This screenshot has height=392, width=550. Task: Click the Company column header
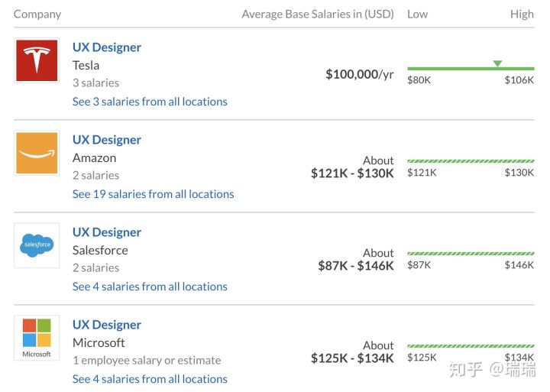(37, 15)
